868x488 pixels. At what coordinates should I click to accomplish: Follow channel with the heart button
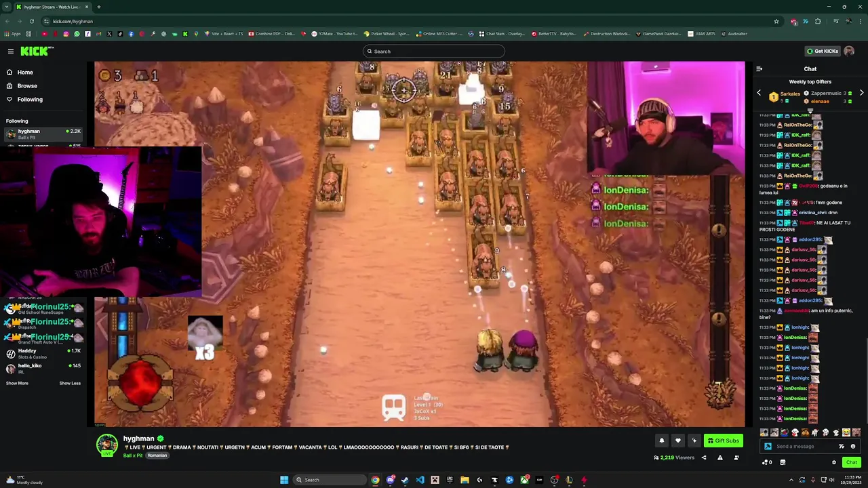(677, 441)
